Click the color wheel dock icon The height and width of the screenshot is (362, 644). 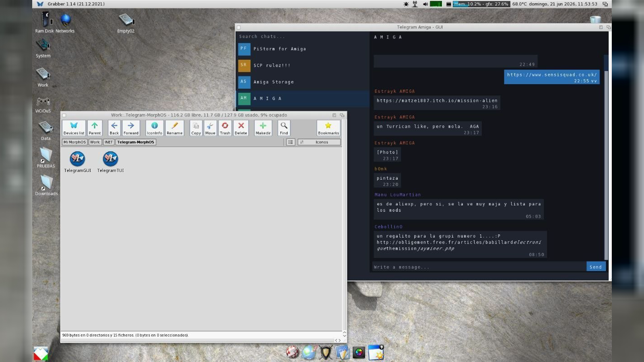[x=359, y=353]
